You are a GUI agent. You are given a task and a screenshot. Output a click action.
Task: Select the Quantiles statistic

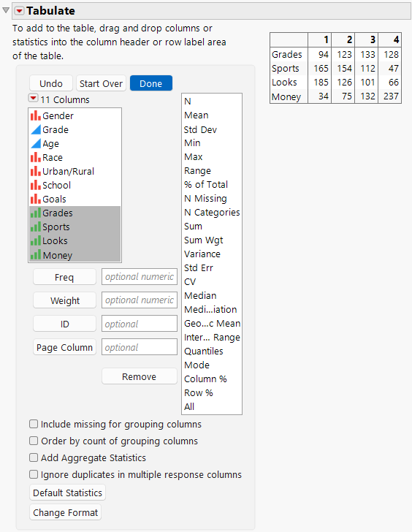click(204, 351)
